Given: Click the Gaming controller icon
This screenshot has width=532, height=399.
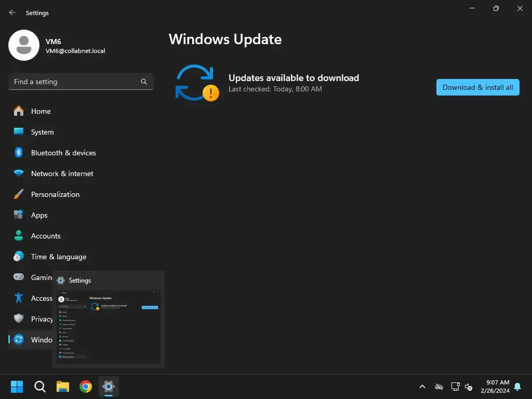Looking at the screenshot, I should coord(19,277).
